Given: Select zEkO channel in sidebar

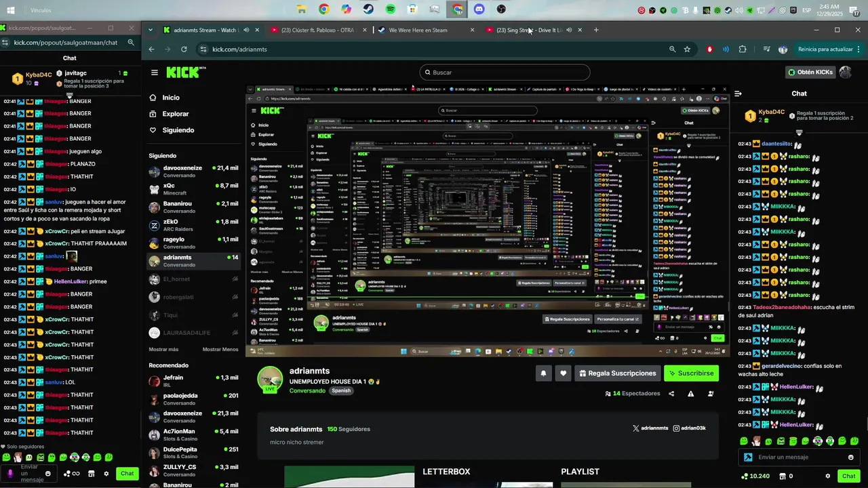Looking at the screenshot, I should 193,224.
